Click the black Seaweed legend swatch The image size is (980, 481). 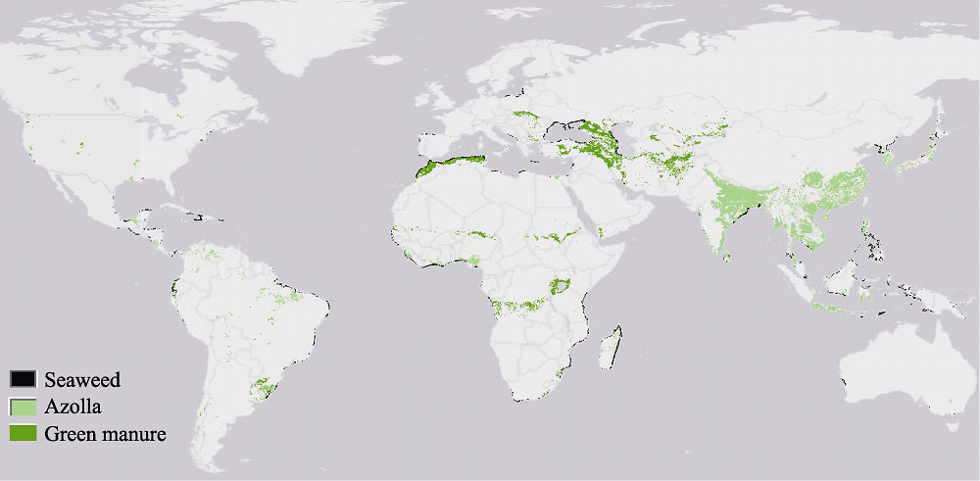pyautogui.click(x=23, y=379)
